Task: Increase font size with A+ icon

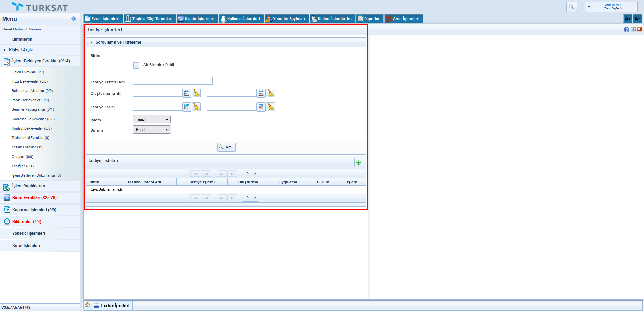Action: tap(627, 19)
